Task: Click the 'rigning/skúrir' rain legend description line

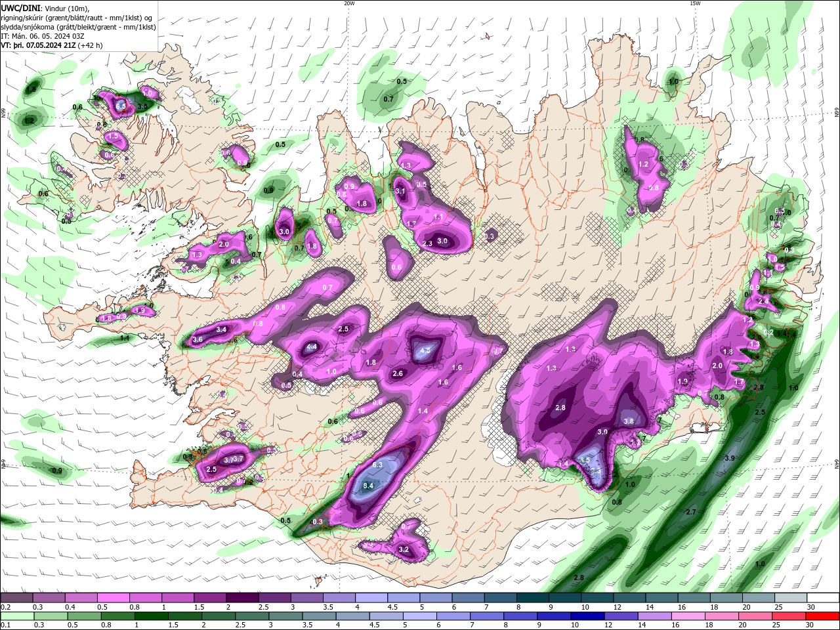Action: [77, 18]
